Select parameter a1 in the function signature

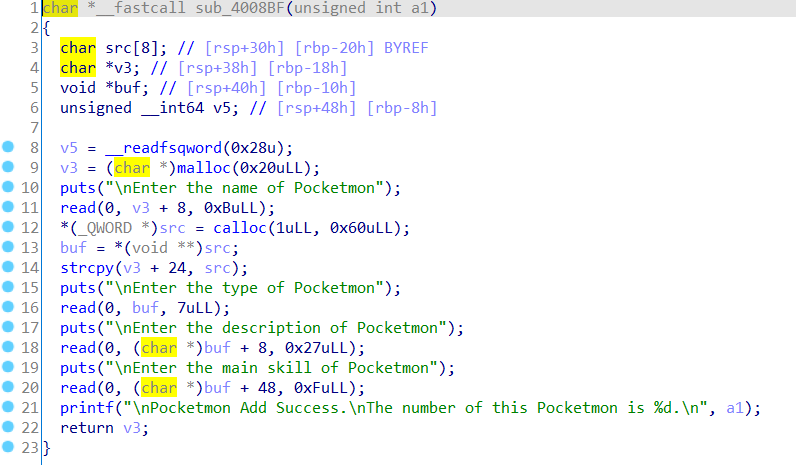[419, 8]
